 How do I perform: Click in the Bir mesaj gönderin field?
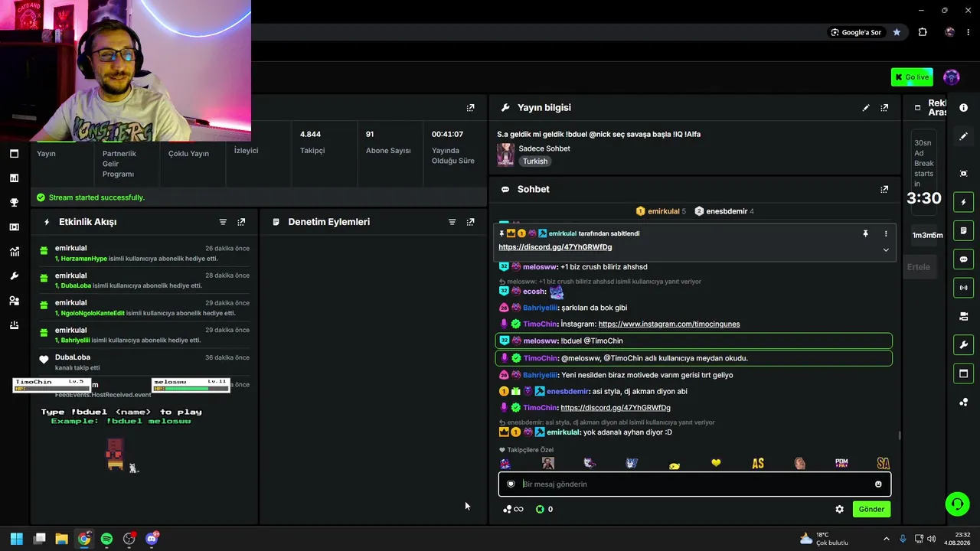[x=694, y=484]
